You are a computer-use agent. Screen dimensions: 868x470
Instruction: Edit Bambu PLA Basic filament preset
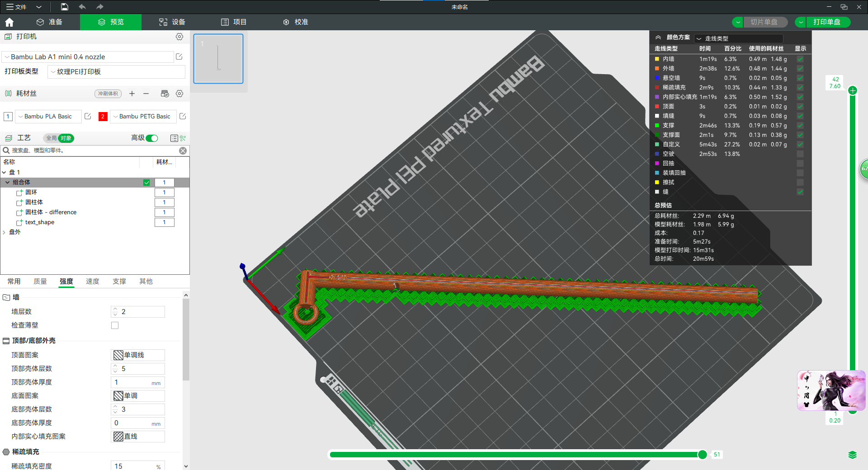[x=88, y=117]
